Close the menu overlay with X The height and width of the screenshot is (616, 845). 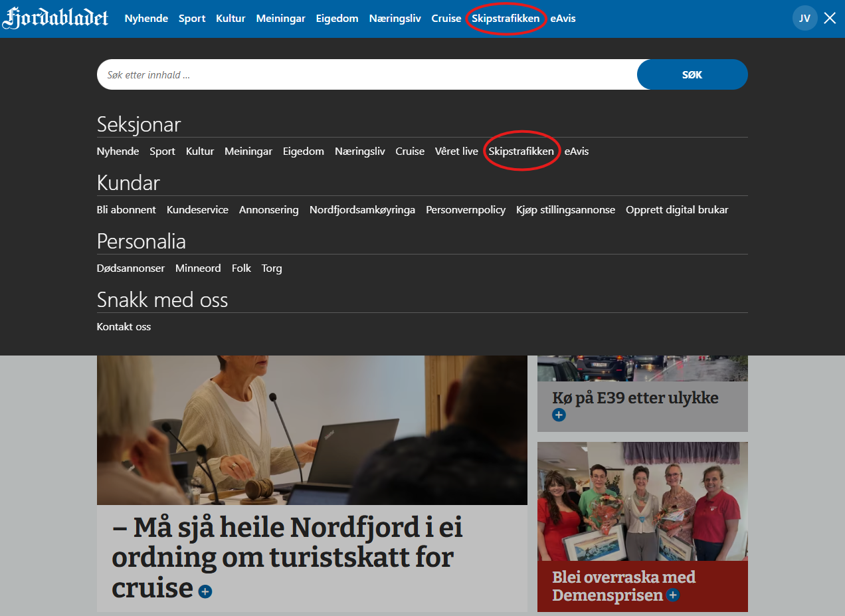pyautogui.click(x=830, y=18)
